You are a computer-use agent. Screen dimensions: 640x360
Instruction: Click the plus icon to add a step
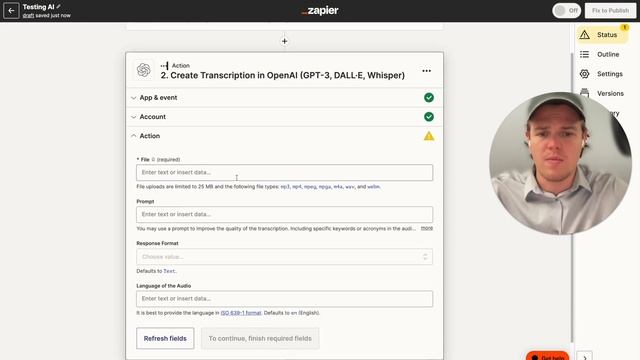(x=284, y=41)
